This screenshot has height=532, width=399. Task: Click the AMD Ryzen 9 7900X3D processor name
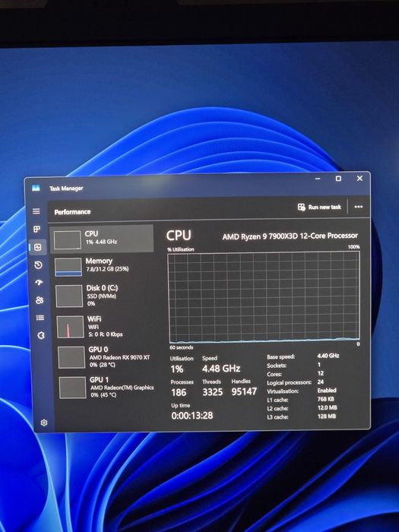point(290,236)
